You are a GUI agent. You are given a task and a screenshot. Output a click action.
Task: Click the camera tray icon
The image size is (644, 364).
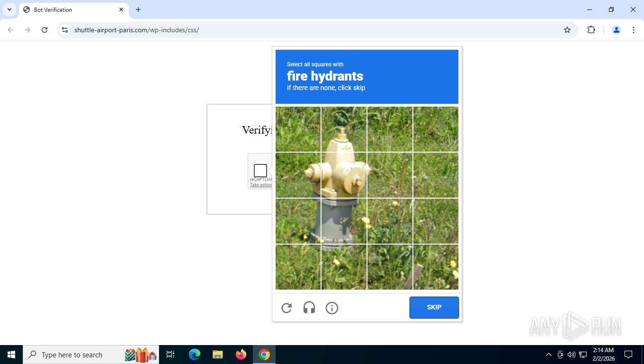[x=560, y=355]
